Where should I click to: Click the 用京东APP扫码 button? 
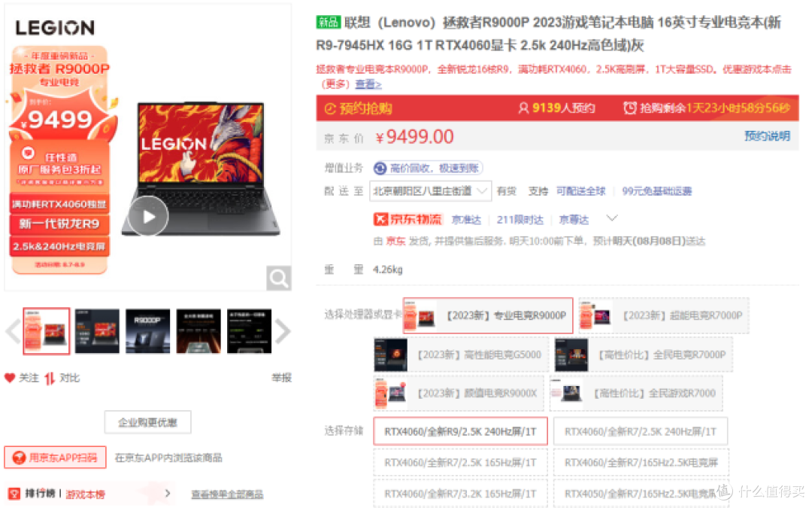[56, 458]
